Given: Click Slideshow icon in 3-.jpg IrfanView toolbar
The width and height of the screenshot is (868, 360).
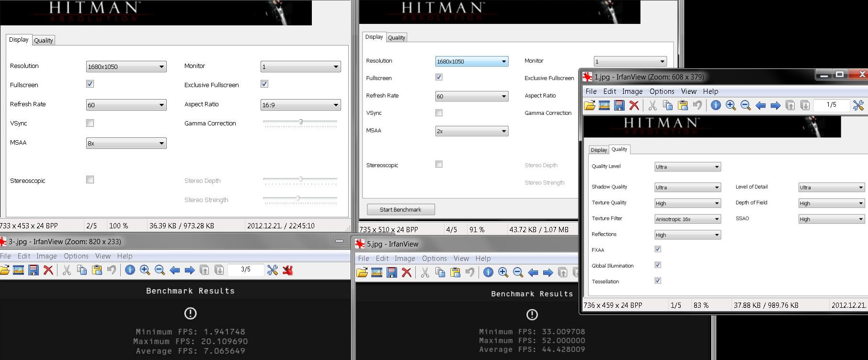Looking at the screenshot, I should click(x=19, y=270).
